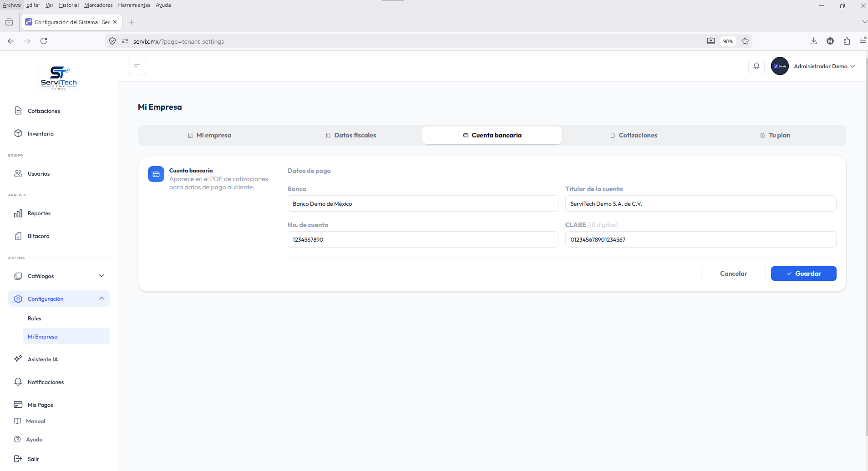Image resolution: width=868 pixels, height=471 pixels.
Task: Open the site permissions icon beside the URL
Action: pyautogui.click(x=125, y=41)
